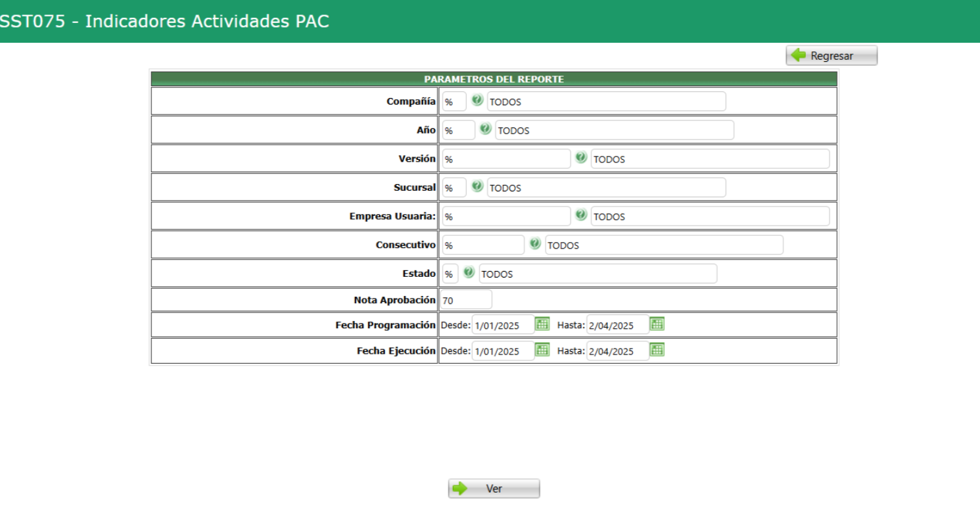Click the 'Nota Aprobación' label
Viewport: 980px width, 511px height.
coord(394,300)
